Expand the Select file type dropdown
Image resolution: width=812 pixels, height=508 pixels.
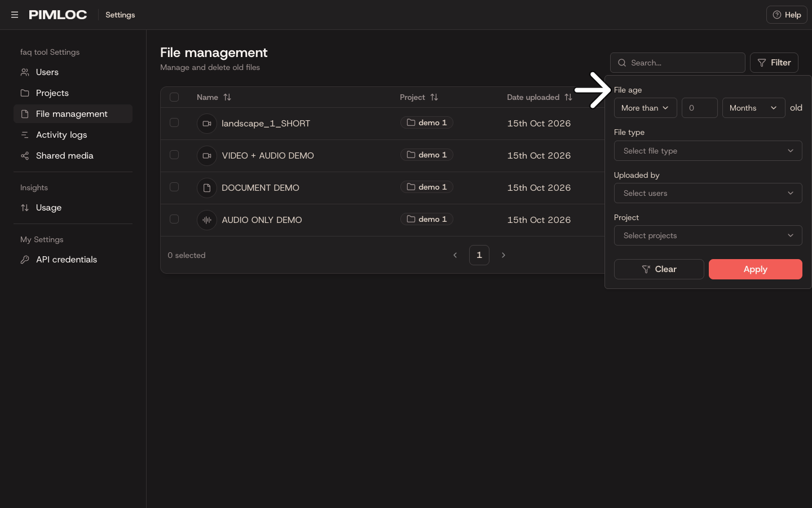(708, 151)
